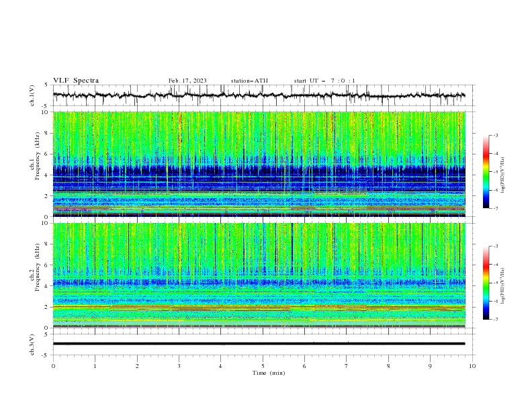Click tick label "10" on the Time axis
Screen dimensions: 532x411
(x=472, y=366)
